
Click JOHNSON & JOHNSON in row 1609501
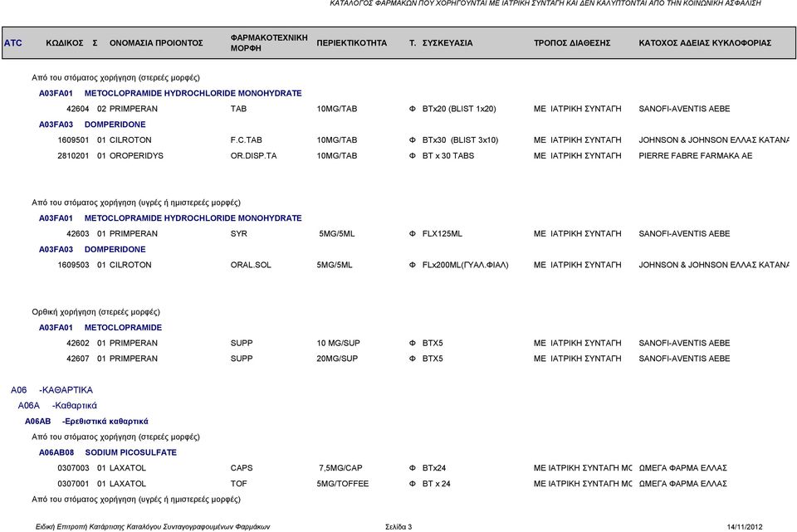pos(714,139)
